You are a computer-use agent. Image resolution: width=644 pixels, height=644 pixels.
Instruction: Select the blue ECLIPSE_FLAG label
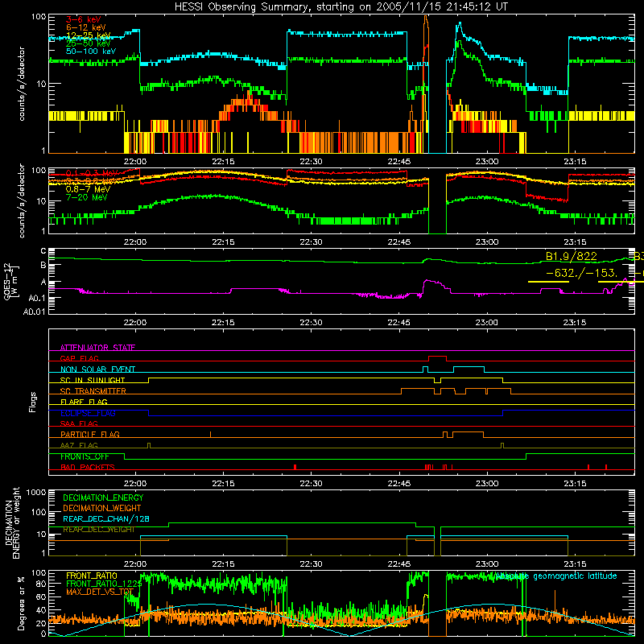coord(88,413)
